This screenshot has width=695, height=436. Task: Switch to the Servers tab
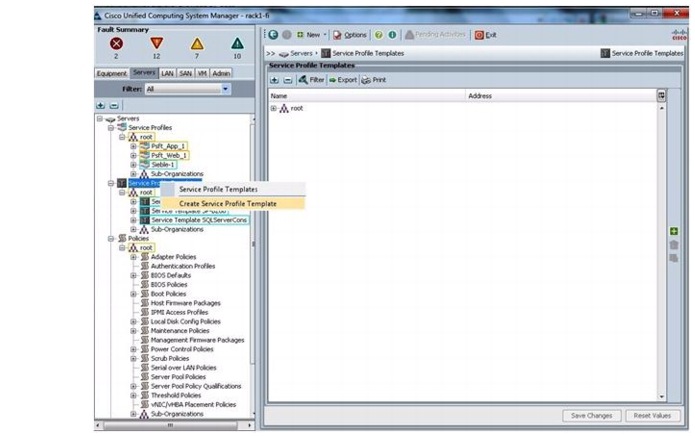(144, 73)
